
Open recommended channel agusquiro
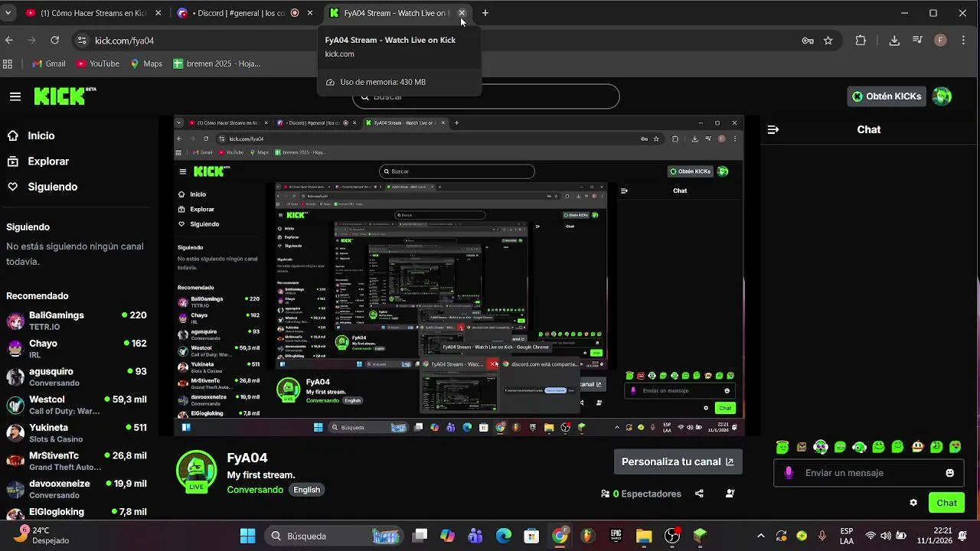coord(77,377)
